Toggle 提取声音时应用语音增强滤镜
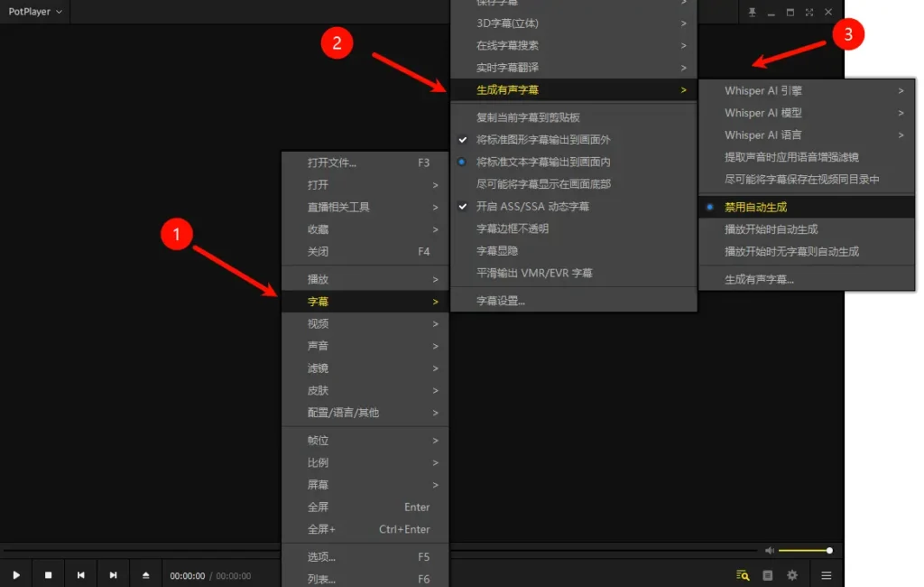924x587 pixels. tap(807, 157)
